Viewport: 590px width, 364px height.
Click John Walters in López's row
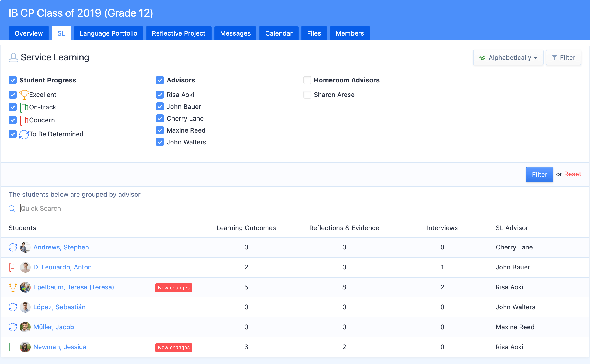tap(515, 307)
